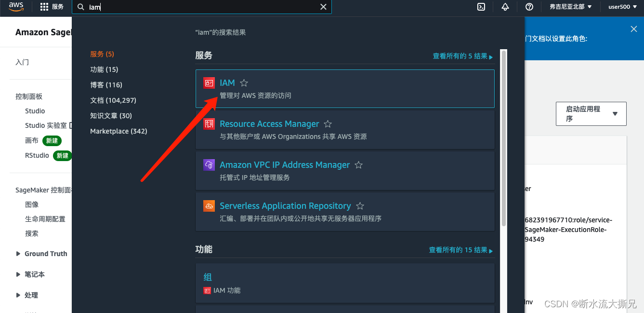The height and width of the screenshot is (313, 644).
Task: Click 控制面板 sidebar heading
Action: [29, 96]
